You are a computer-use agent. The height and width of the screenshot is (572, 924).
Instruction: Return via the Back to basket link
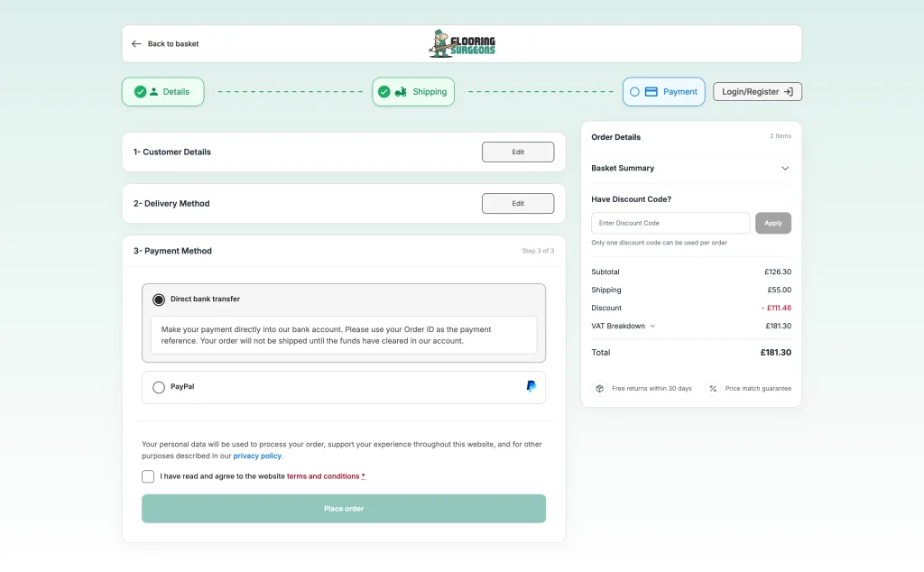165,43
